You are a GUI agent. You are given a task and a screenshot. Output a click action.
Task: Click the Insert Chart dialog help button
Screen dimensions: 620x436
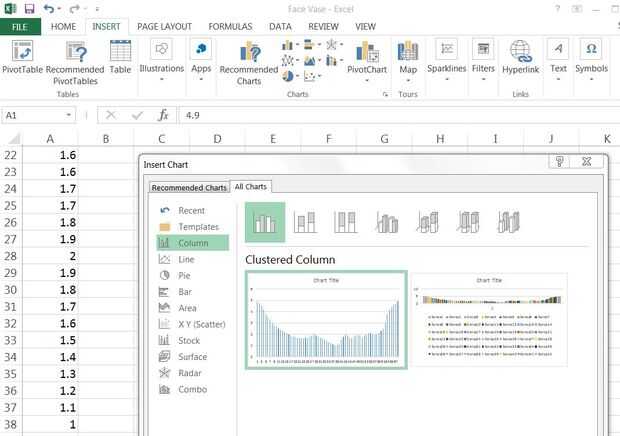[559, 161]
